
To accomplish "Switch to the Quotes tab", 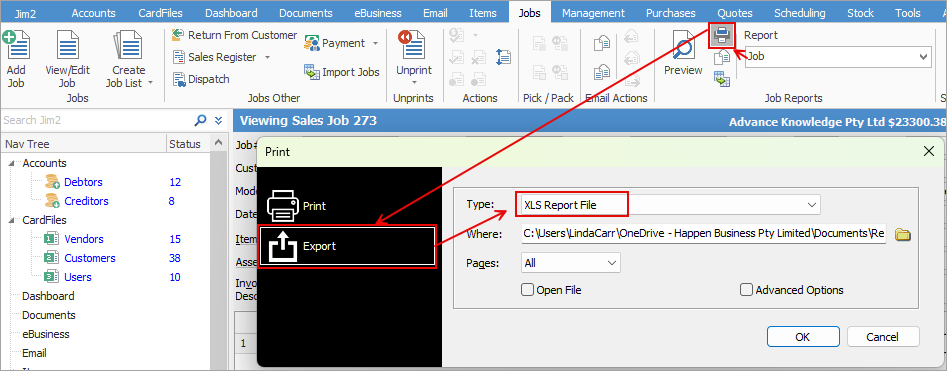I will (735, 13).
